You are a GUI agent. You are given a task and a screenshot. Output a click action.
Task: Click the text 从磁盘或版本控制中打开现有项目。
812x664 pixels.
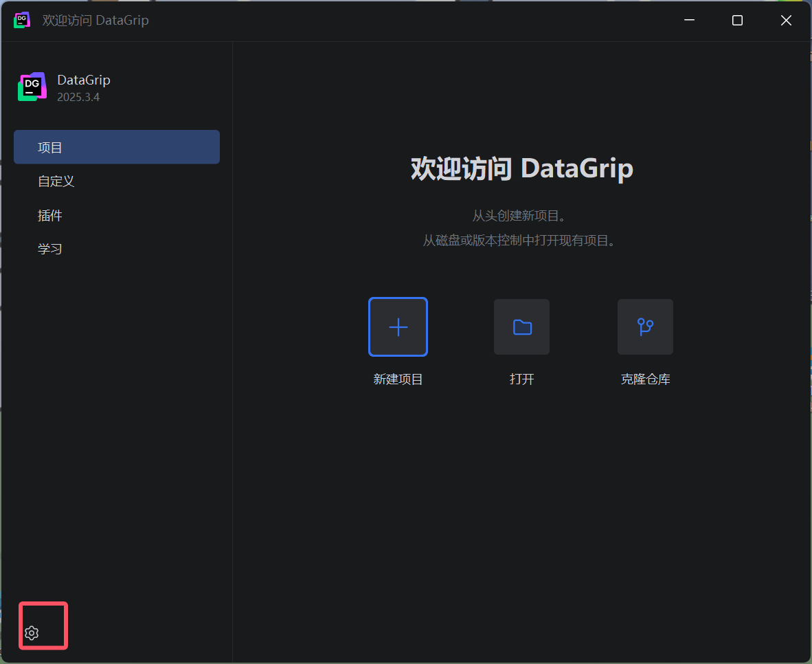[519, 241]
